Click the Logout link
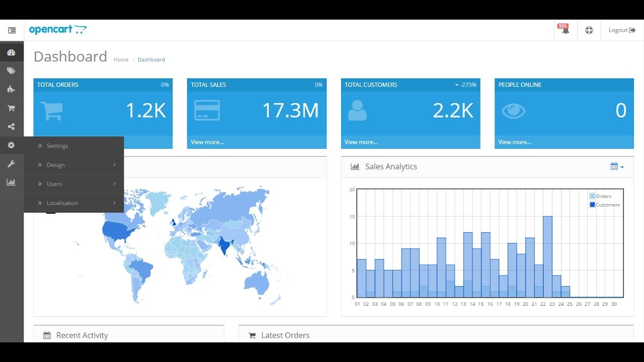 [x=622, y=30]
